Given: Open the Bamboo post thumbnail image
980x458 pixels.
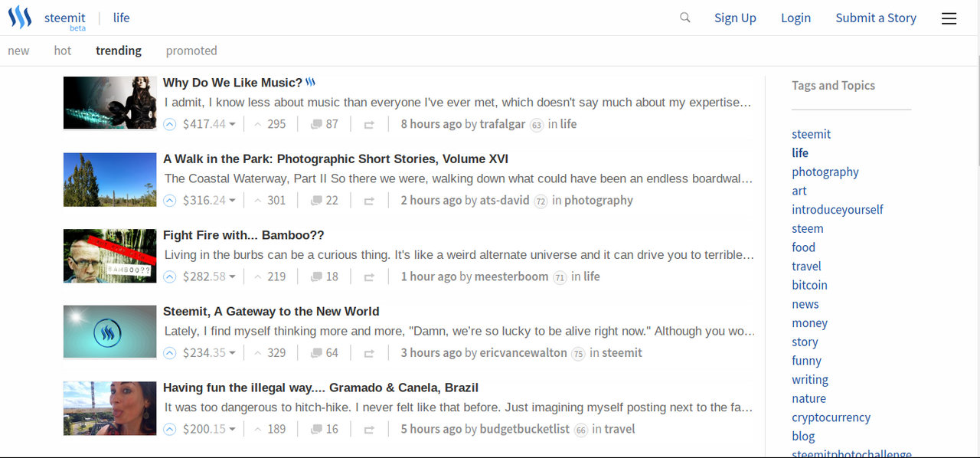Looking at the screenshot, I should tap(109, 256).
